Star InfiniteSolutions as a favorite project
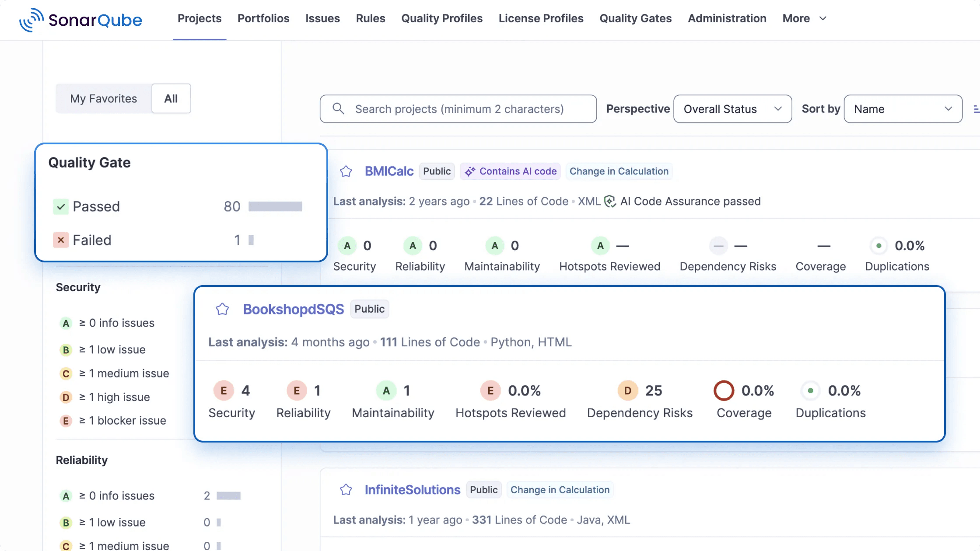The height and width of the screenshot is (551, 980). (346, 489)
